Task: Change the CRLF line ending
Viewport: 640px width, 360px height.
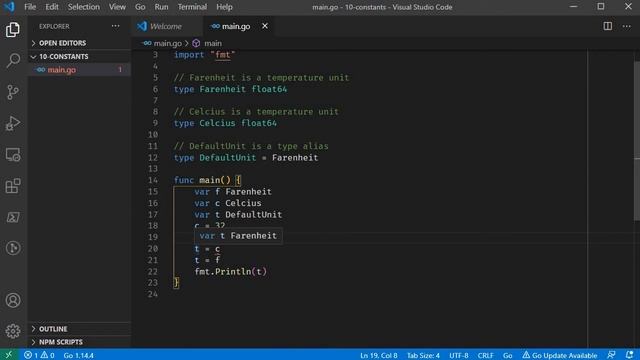Action: point(485,355)
